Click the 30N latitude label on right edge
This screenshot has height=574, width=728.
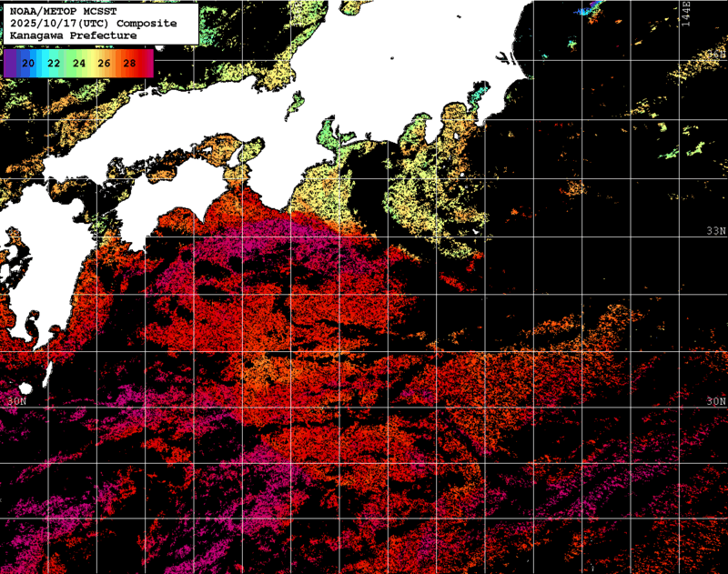(x=716, y=401)
